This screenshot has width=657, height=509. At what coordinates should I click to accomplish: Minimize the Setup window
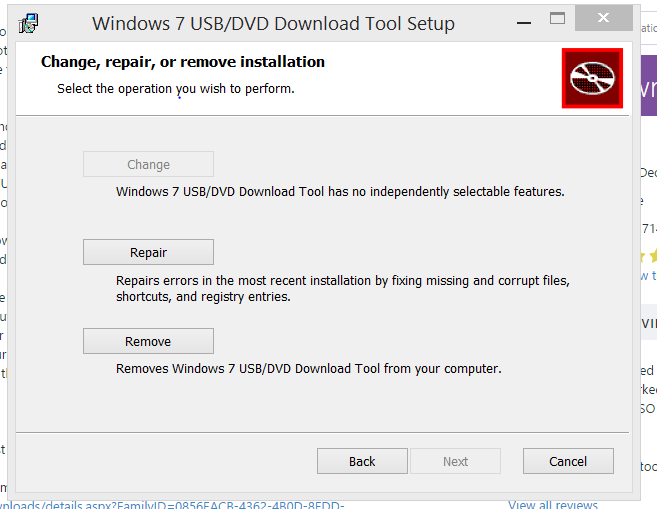tap(524, 23)
